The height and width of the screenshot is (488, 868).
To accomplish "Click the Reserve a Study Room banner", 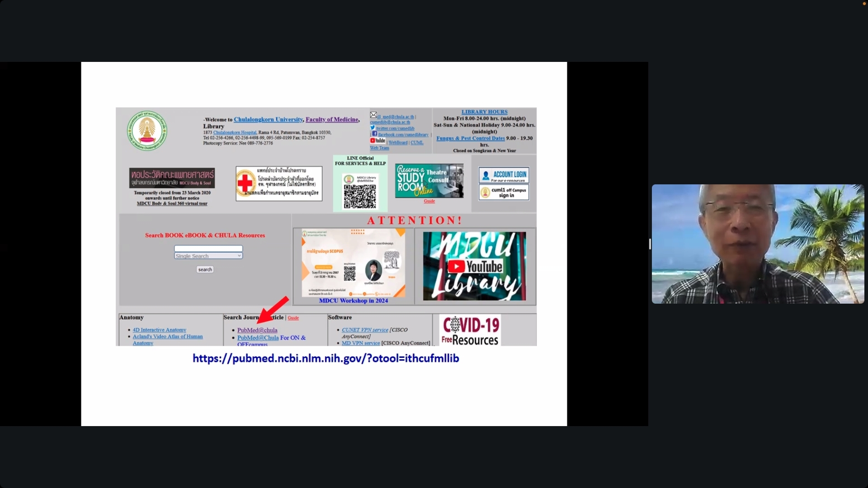I will 429,181.
